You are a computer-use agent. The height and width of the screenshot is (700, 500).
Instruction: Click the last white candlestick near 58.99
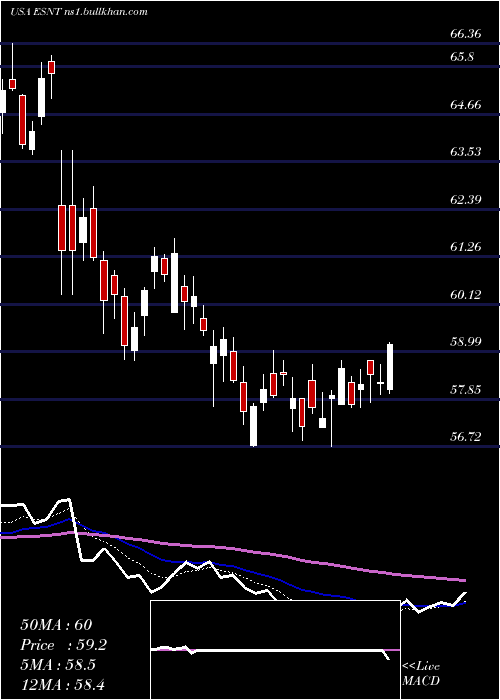click(390, 368)
